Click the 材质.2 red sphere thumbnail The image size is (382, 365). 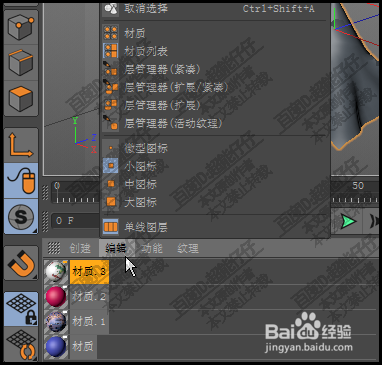[x=56, y=297]
